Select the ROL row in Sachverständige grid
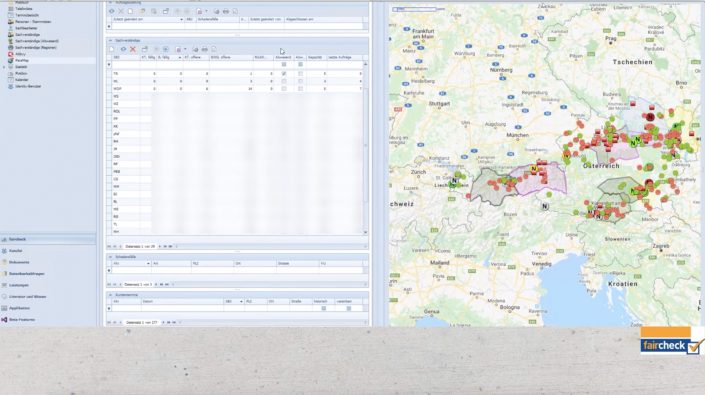This screenshot has width=705, height=395. pos(236,111)
